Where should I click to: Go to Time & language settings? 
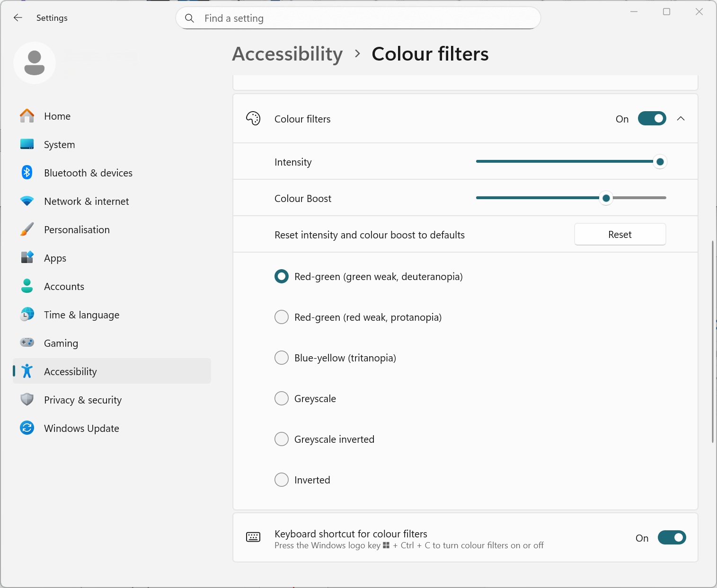tap(81, 315)
